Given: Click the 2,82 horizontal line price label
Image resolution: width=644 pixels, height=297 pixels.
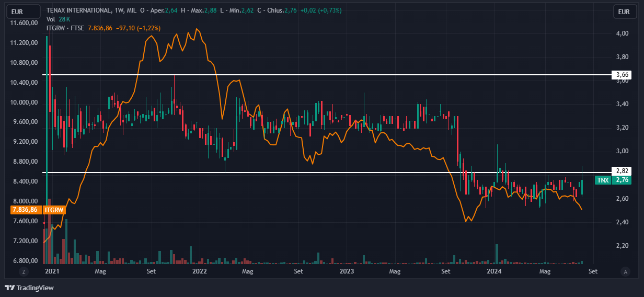Looking at the screenshot, I should pyautogui.click(x=622, y=171).
